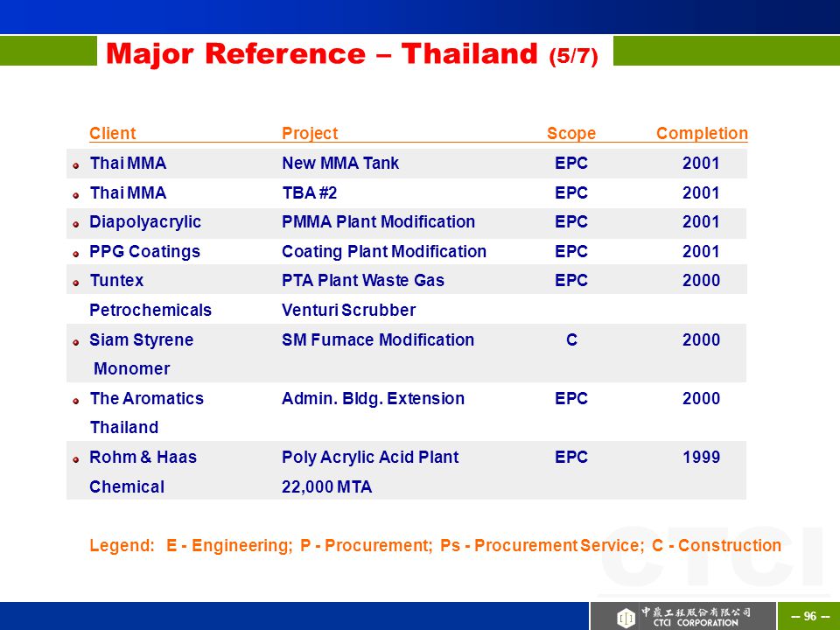This screenshot has width=840, height=630.
Task: Click the 'Scope' column header
Action: click(571, 133)
